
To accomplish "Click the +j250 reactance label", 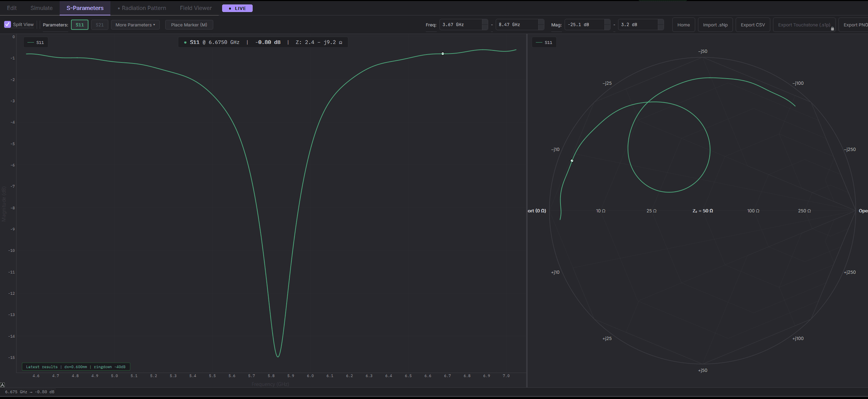I will [849, 272].
